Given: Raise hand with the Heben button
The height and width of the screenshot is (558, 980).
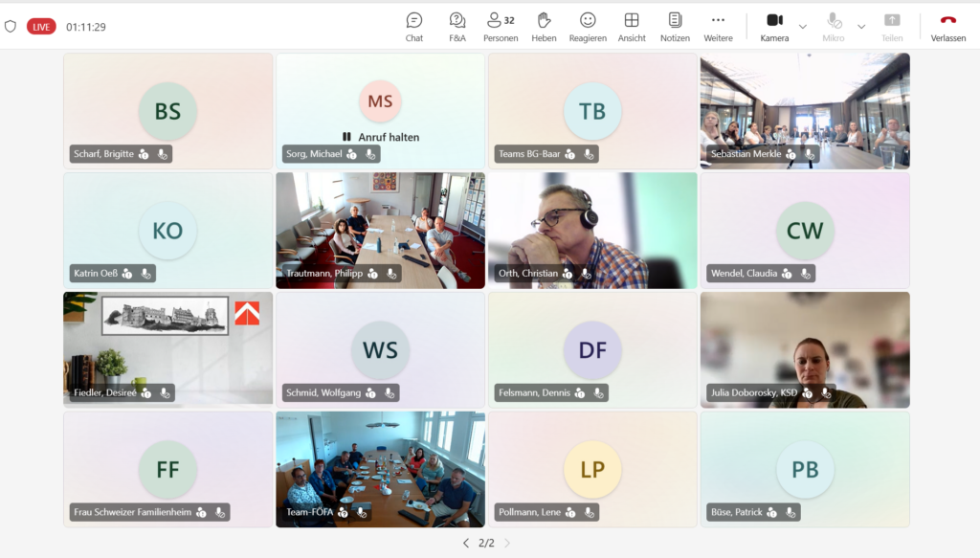Looking at the screenshot, I should tap(544, 27).
